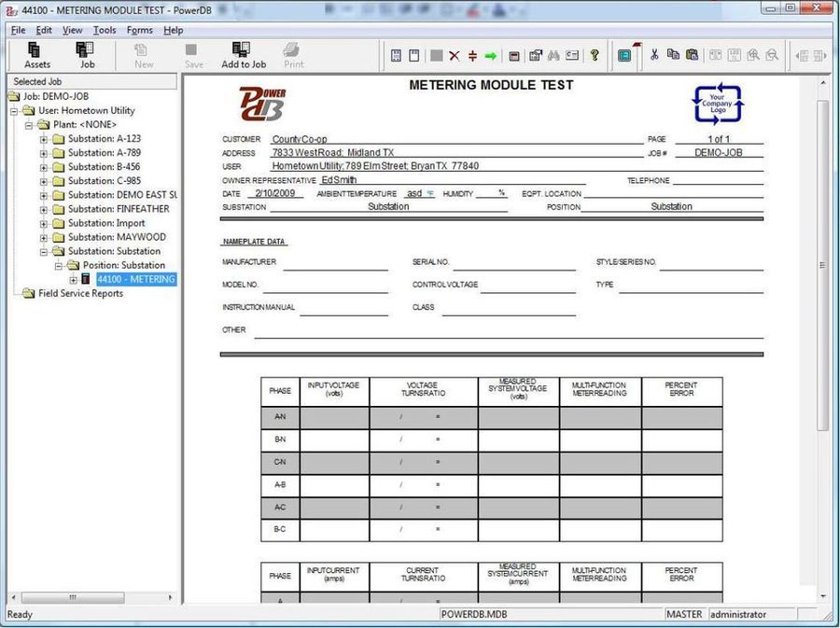Click the Zoom In magnifier icon

point(751,56)
